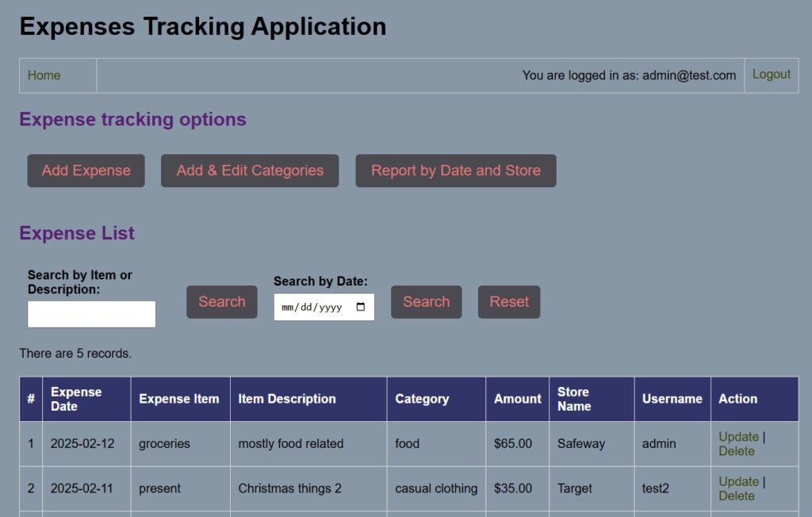Click the Search button next to description field

tap(221, 301)
